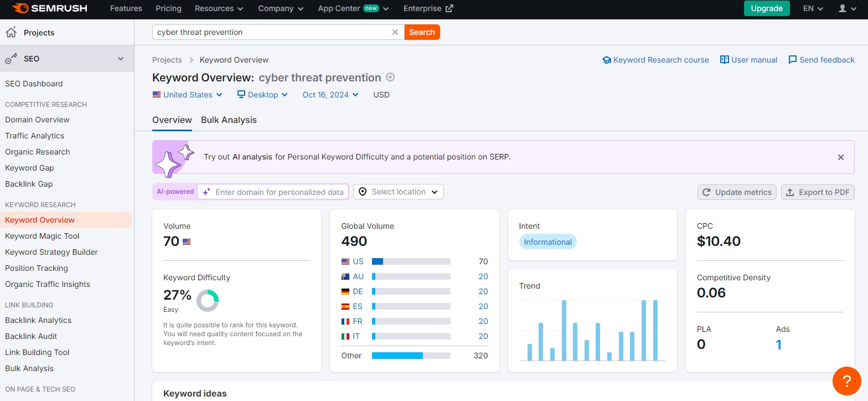
Task: Click the AU volume bar
Action: tap(411, 276)
